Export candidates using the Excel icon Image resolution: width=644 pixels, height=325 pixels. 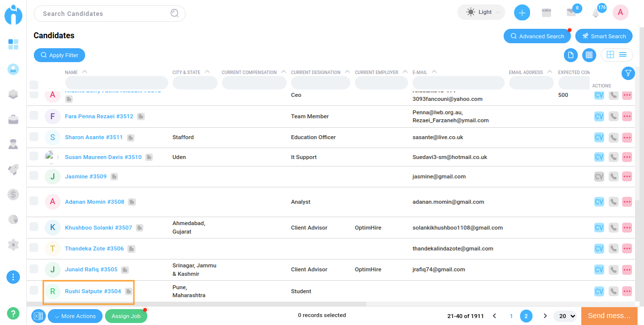[x=39, y=316]
